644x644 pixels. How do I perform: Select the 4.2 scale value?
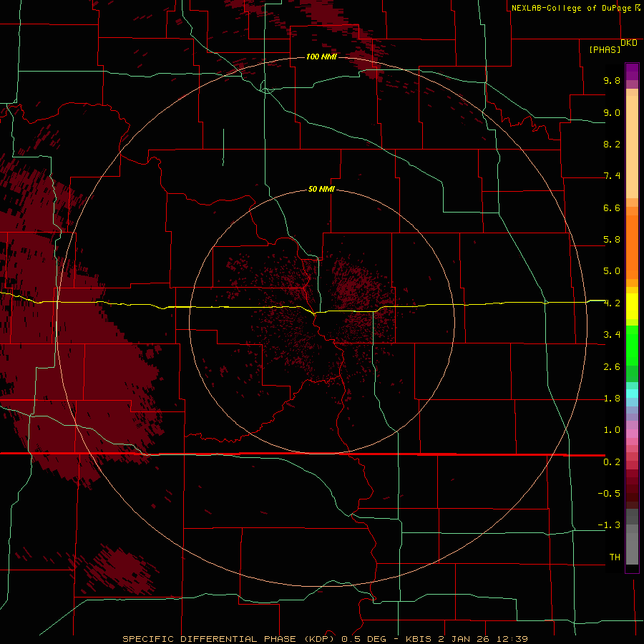pyautogui.click(x=612, y=303)
